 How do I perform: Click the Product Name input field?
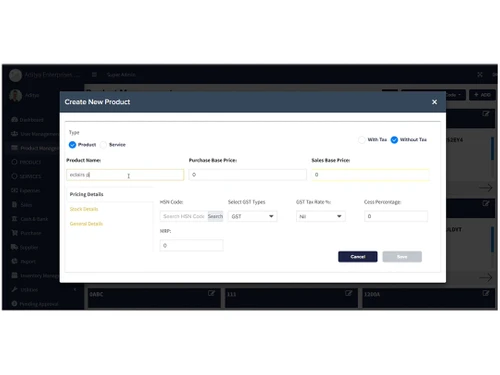tap(125, 175)
